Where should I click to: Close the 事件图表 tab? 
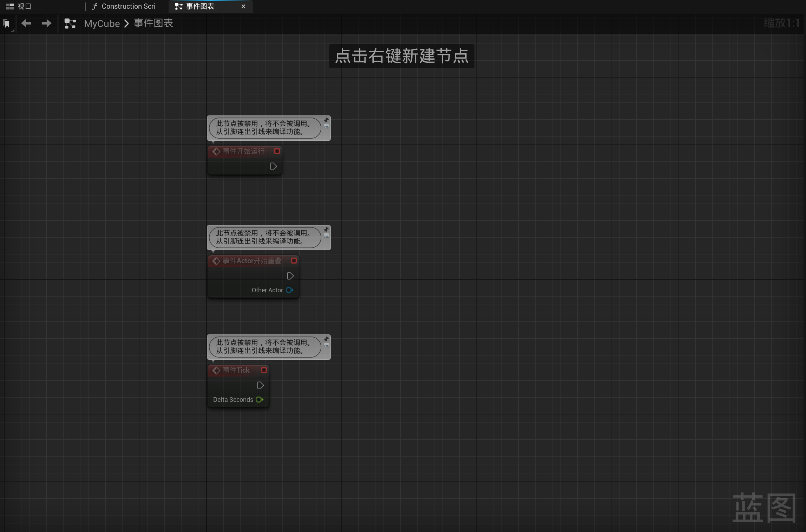point(243,6)
